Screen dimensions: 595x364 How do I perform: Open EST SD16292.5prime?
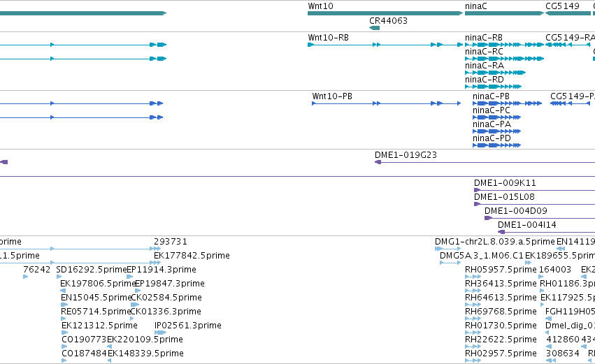tap(91, 270)
